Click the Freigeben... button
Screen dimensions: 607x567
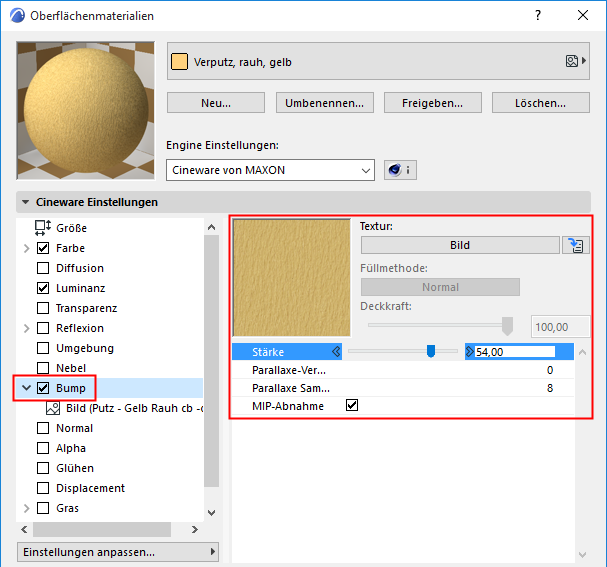[x=432, y=103]
